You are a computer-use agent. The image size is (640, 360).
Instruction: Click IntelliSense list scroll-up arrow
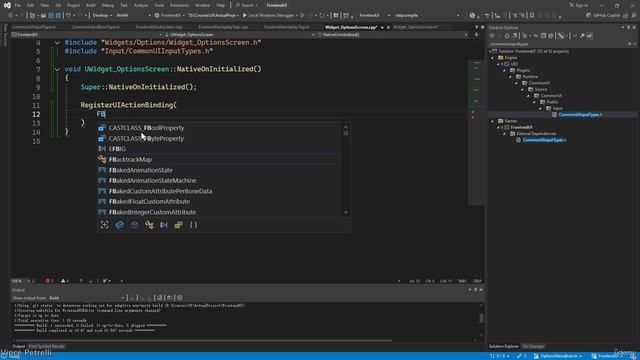click(346, 127)
